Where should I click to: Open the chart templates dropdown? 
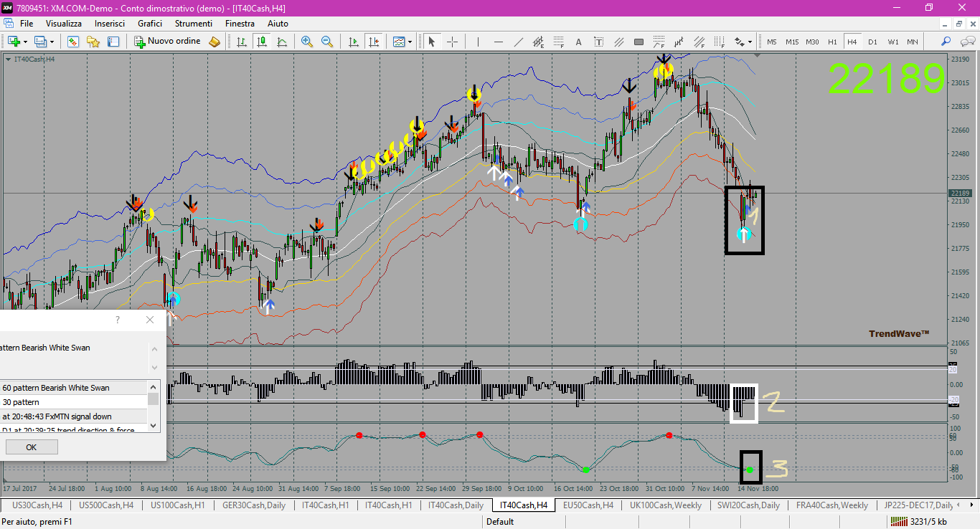402,42
